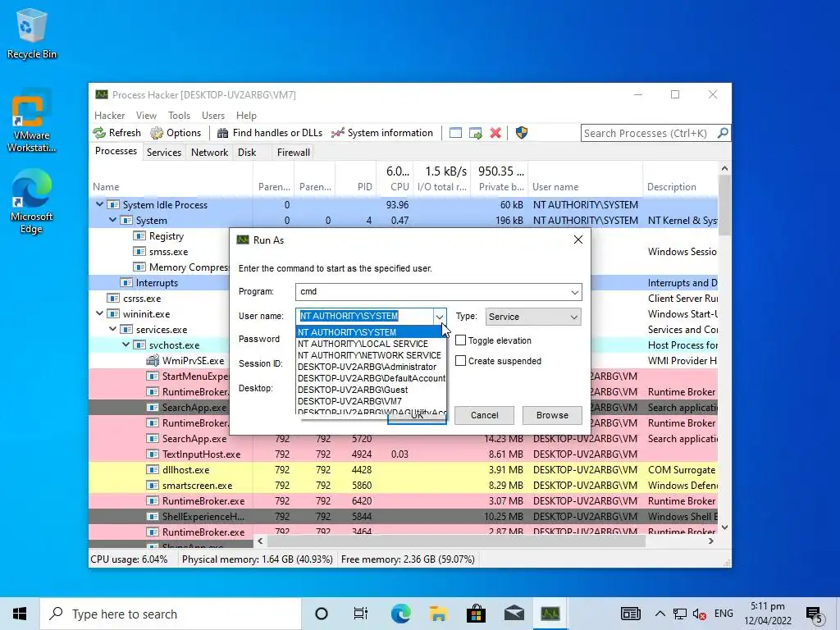Choose NT AUTHORITY\NETWORK SERVICE from list
The height and width of the screenshot is (630, 840).
[x=371, y=355]
